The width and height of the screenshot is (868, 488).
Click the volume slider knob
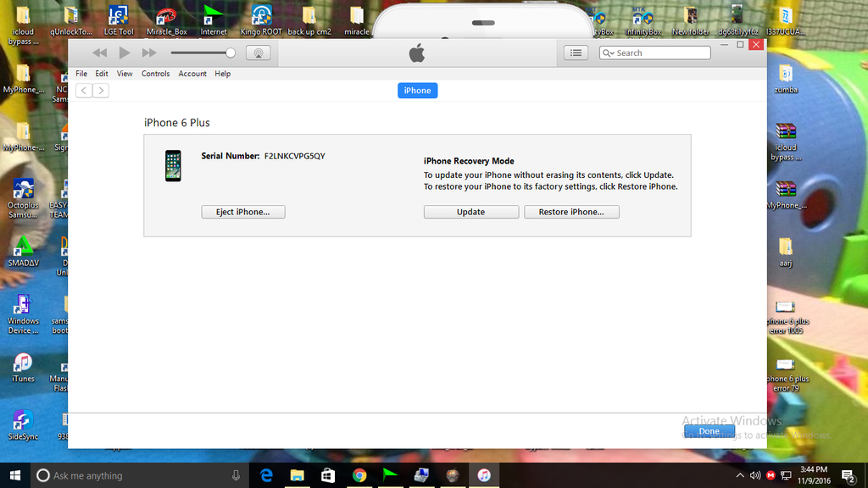(x=230, y=53)
